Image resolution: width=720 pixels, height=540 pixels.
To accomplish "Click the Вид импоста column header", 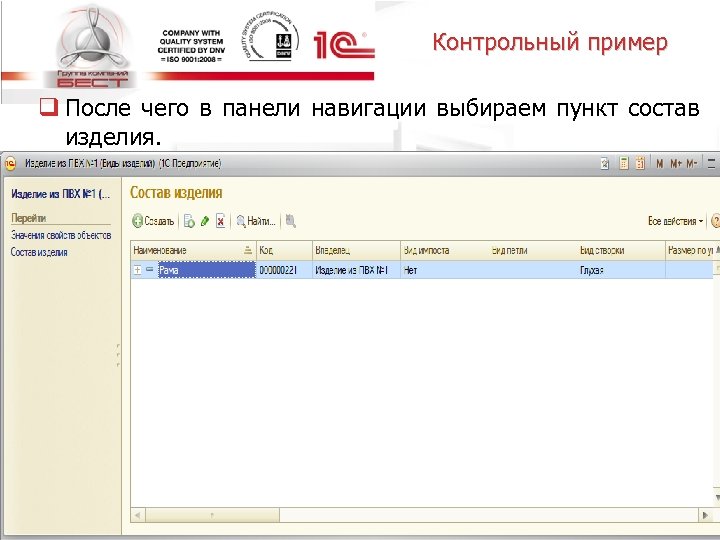I will (445, 250).
